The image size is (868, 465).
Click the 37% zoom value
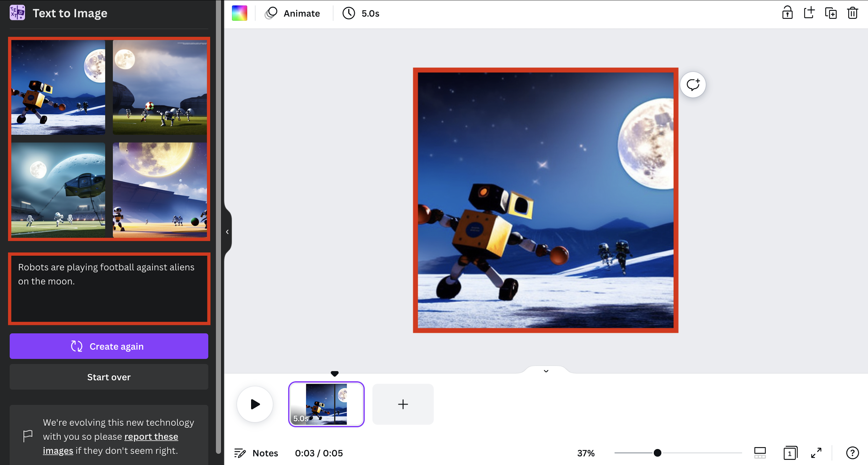(x=586, y=453)
